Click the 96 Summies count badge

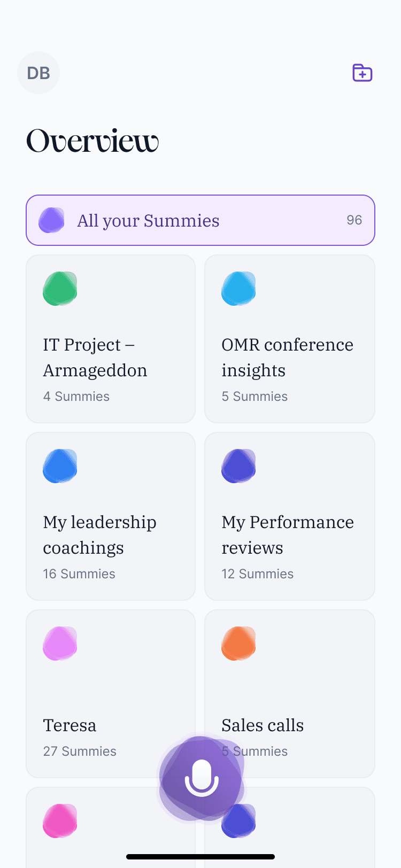click(x=354, y=220)
